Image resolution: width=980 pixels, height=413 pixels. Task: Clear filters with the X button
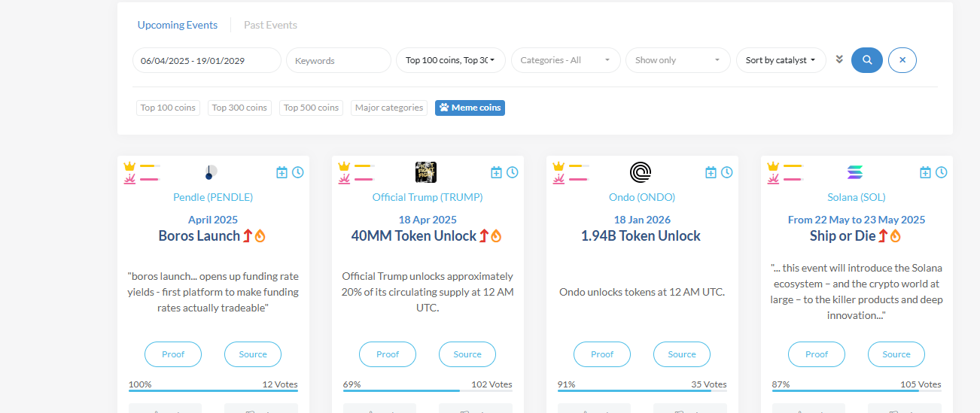(902, 60)
